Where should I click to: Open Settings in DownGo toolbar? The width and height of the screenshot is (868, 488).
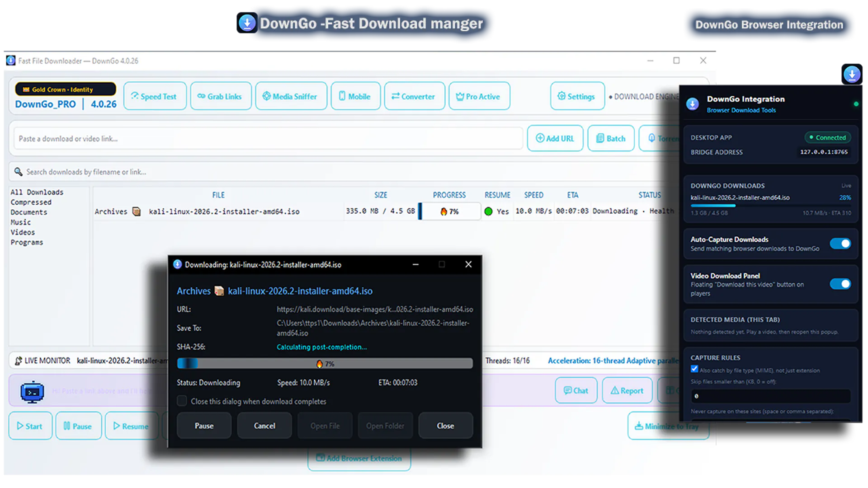tap(577, 96)
